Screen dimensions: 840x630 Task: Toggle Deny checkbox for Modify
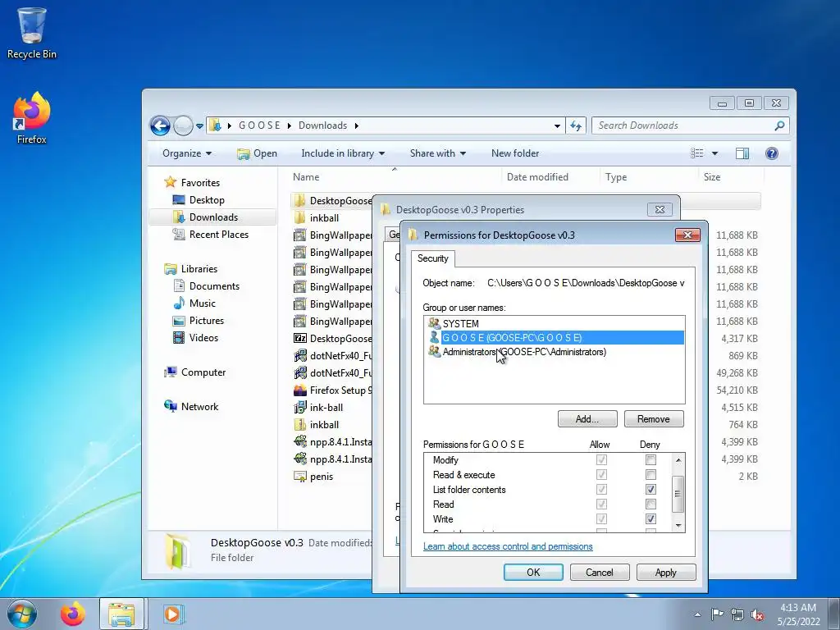[x=651, y=459]
